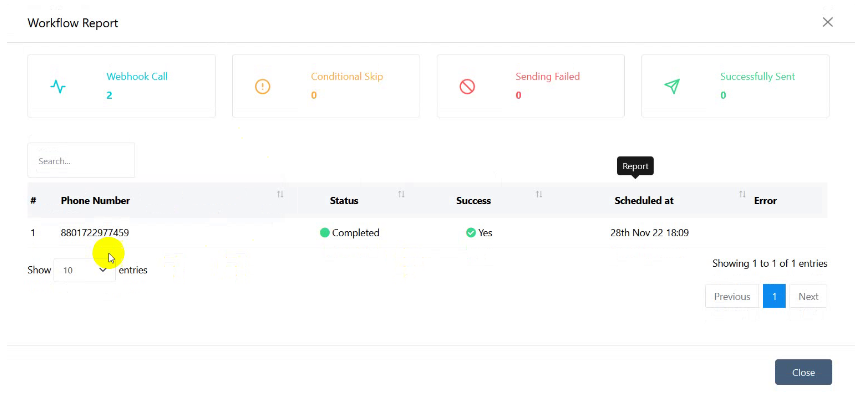Click the Webhook Call pulse icon

tap(58, 86)
